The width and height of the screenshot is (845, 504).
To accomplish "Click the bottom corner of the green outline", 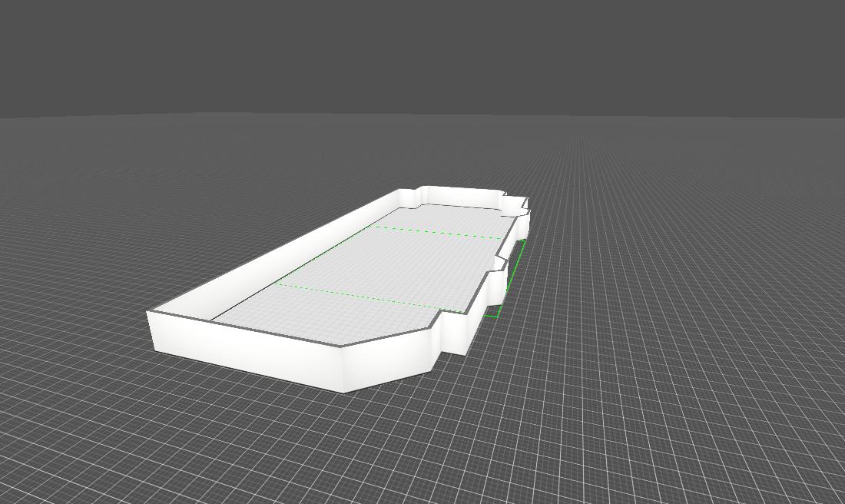I will tap(496, 316).
